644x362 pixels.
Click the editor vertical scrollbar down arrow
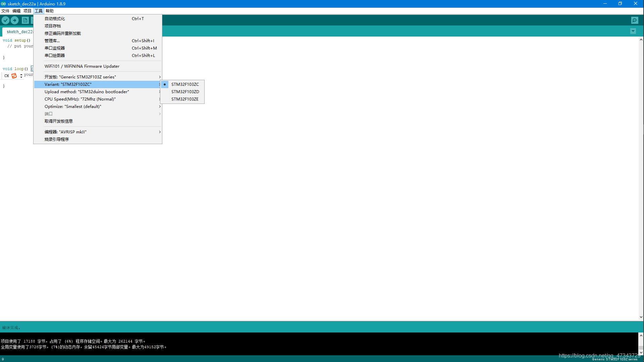[641, 317]
